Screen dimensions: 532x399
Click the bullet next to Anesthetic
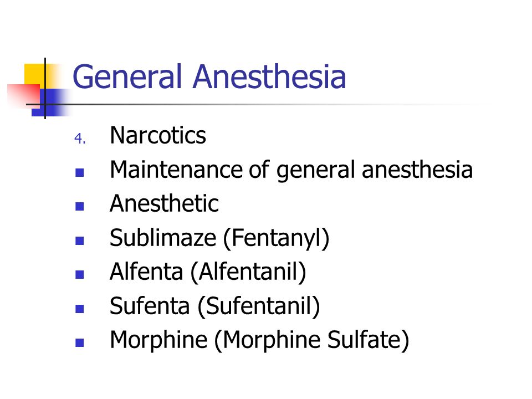(79, 206)
